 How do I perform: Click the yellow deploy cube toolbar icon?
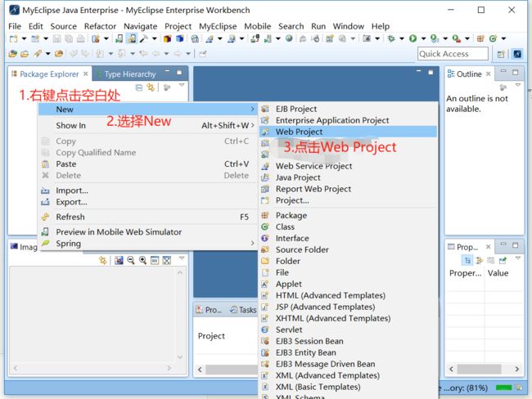[x=167, y=38]
